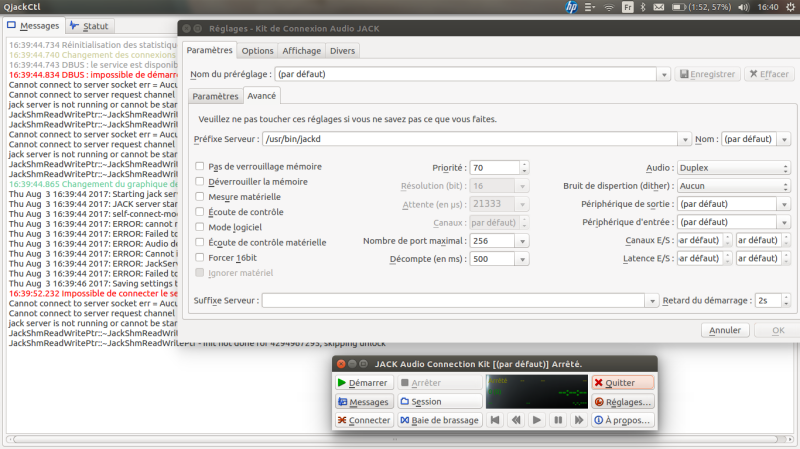Open the Audio Duplex dropdown

[734, 167]
